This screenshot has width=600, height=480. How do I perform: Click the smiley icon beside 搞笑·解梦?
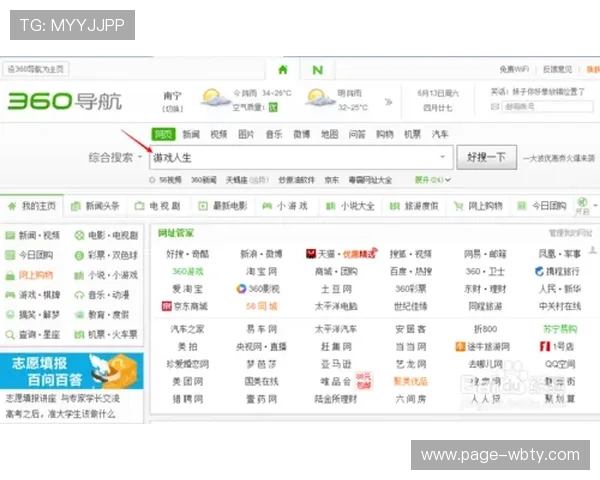coord(10,315)
